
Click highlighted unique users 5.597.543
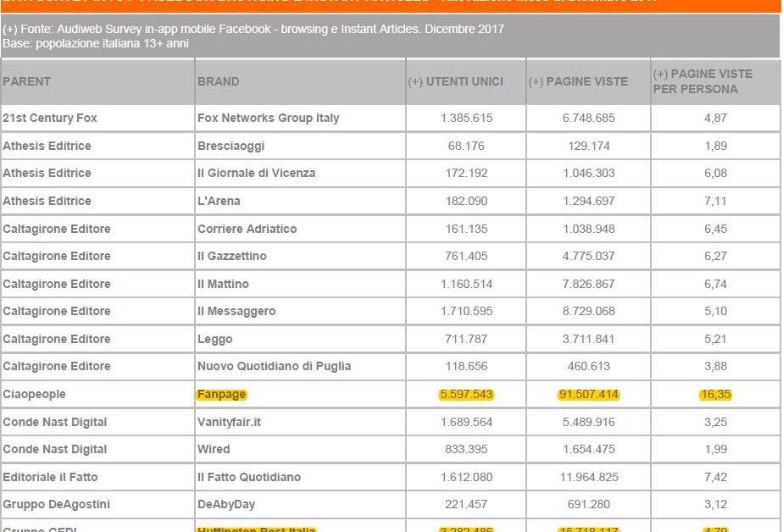click(x=466, y=394)
